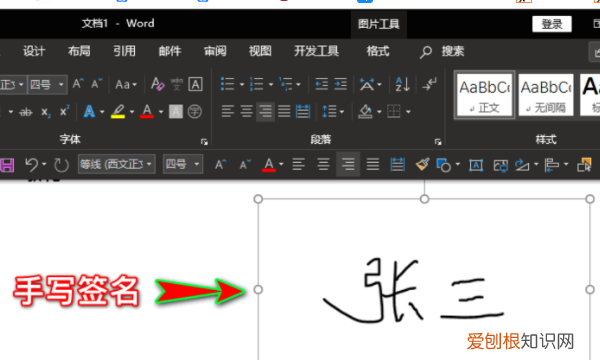Click the bullet list icon
600x360 pixels.
tap(227, 84)
